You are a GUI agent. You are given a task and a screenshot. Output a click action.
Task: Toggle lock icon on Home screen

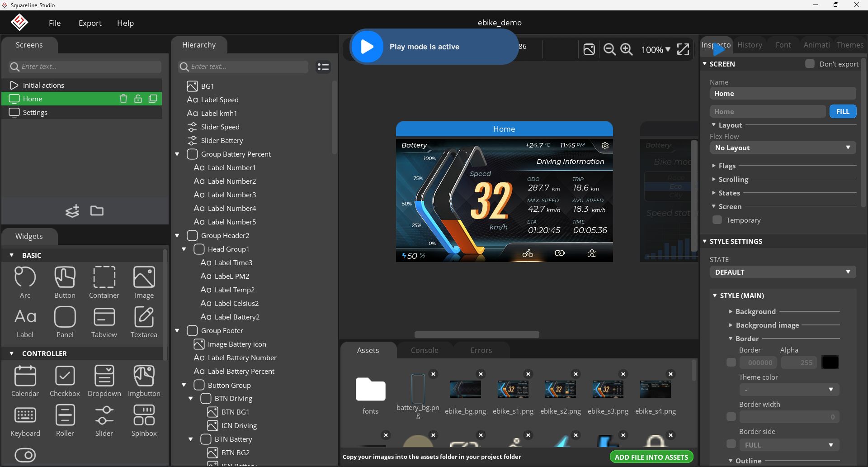(x=138, y=99)
